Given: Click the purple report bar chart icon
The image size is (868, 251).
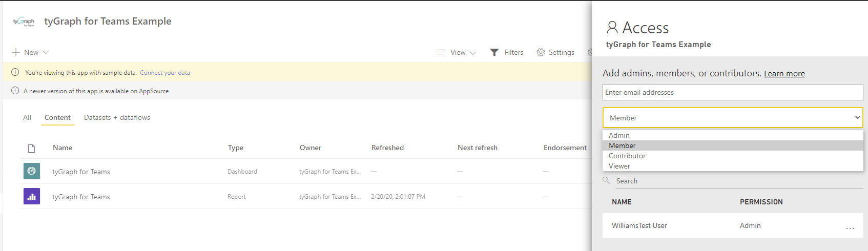Looking at the screenshot, I should coord(32,196).
